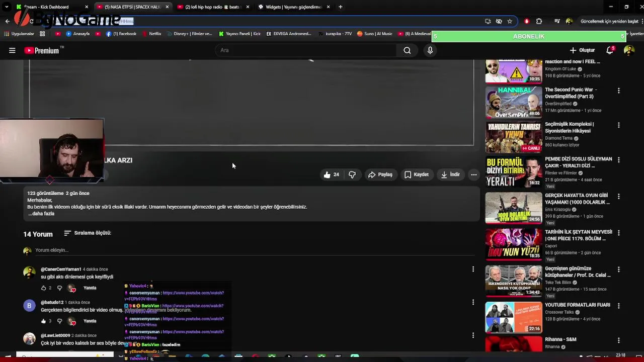The image size is (644, 362).
Task: Bookmark this page with star icon
Action: [510, 21]
